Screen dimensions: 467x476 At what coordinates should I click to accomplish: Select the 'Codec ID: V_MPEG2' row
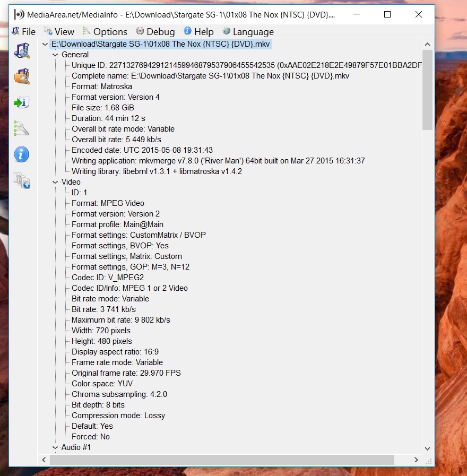coord(108,278)
